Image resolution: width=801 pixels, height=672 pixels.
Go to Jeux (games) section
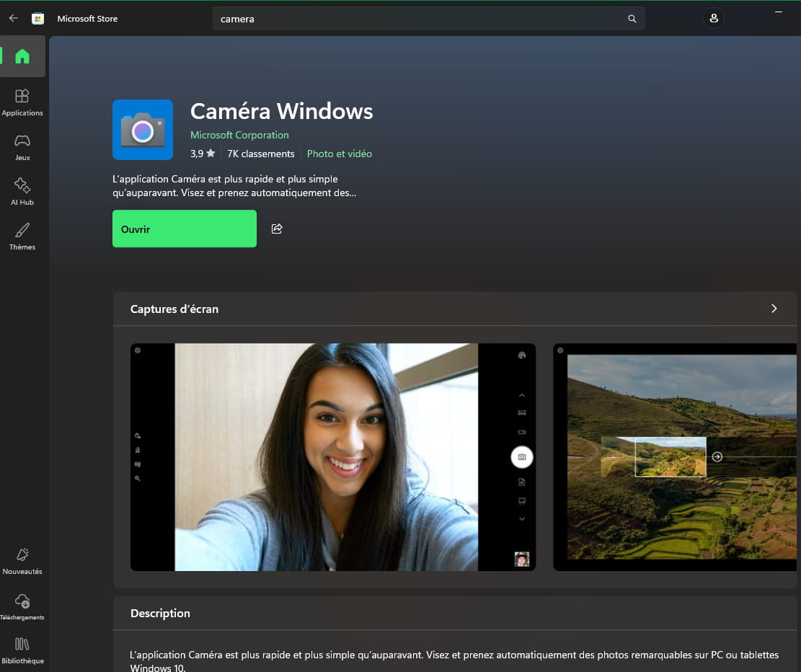click(x=22, y=146)
